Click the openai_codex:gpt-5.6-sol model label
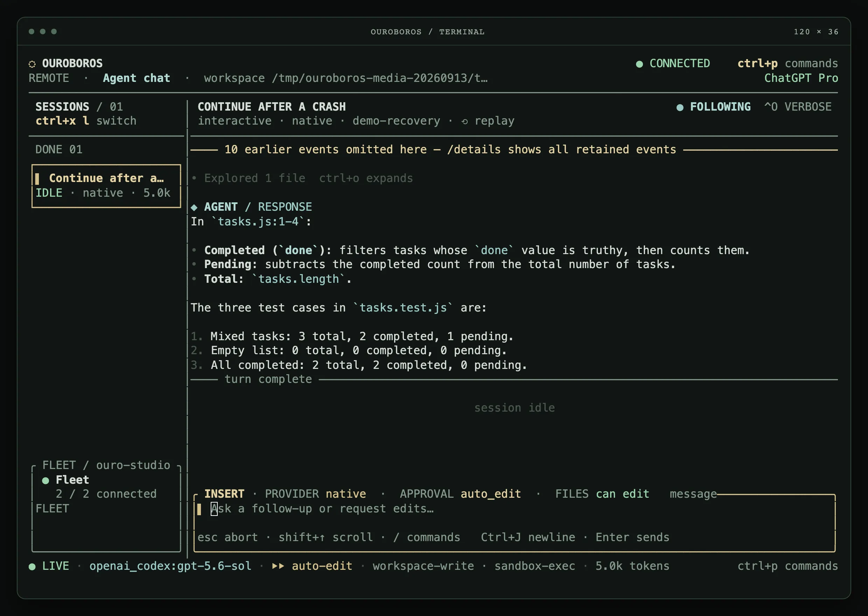The height and width of the screenshot is (616, 868). (x=170, y=566)
